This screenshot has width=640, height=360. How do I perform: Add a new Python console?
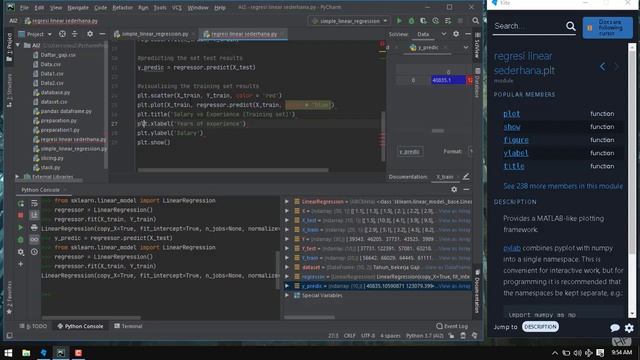pyautogui.click(x=21, y=264)
